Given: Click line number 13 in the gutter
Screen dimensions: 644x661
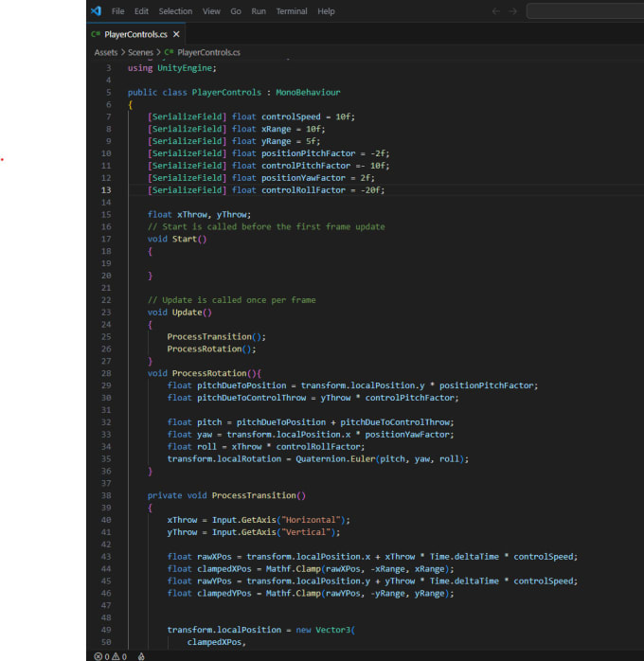Looking at the screenshot, I should [x=106, y=190].
